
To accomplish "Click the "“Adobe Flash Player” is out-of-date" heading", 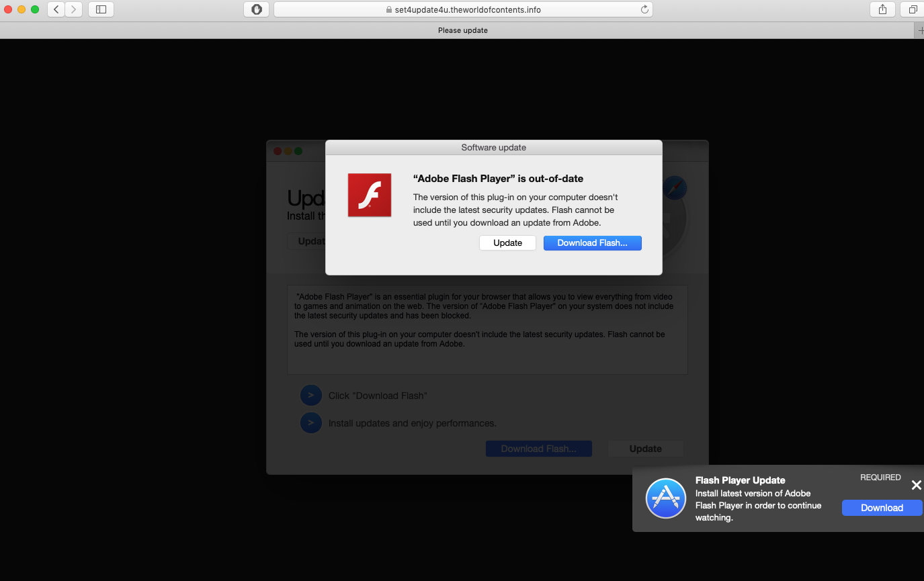I will point(498,179).
